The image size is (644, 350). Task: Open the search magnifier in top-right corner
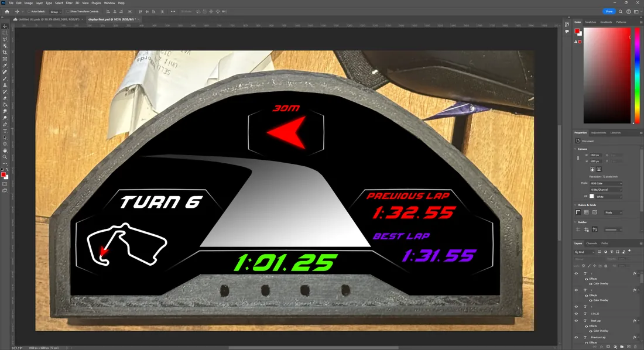point(621,12)
